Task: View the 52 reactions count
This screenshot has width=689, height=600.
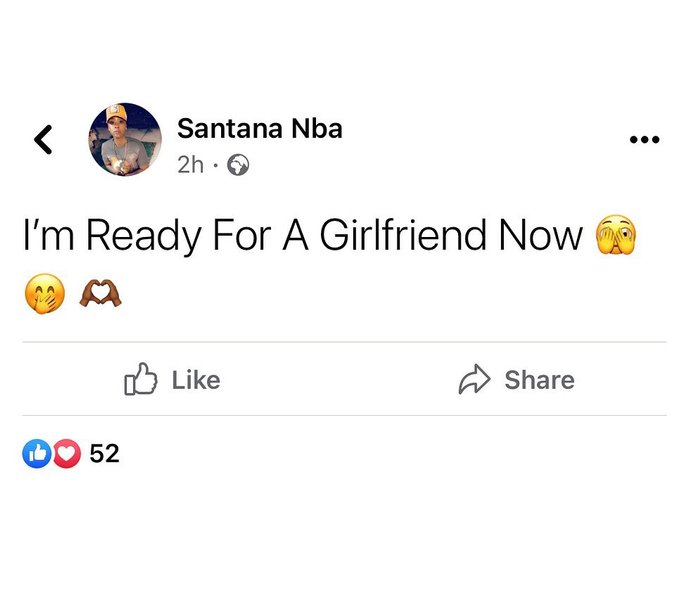Action: (104, 454)
